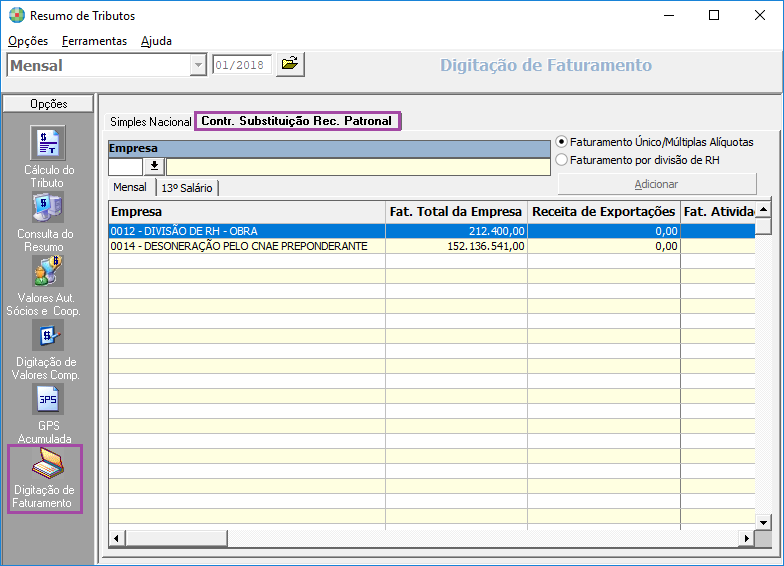This screenshot has width=784, height=566.
Task: Switch to Contr. Substituição Rec. Patronal tab
Action: click(297, 121)
